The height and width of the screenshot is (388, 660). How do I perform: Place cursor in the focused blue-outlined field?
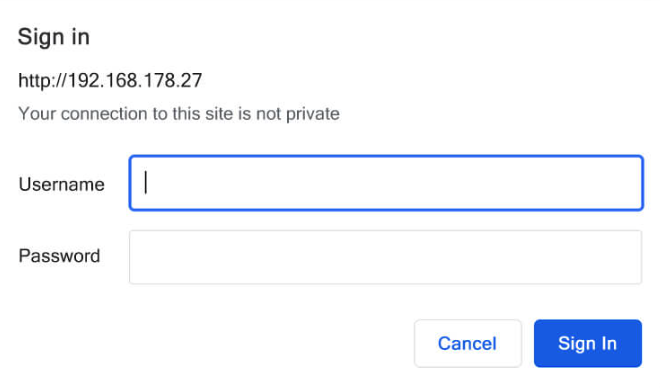pos(386,183)
